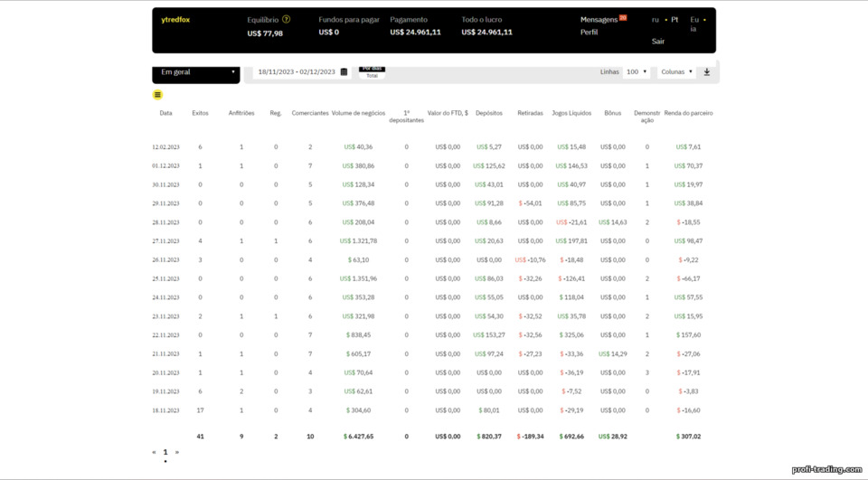Screen dimensions: 868x480
Task: Click the total bonus US$ 28,92
Action: (x=613, y=437)
